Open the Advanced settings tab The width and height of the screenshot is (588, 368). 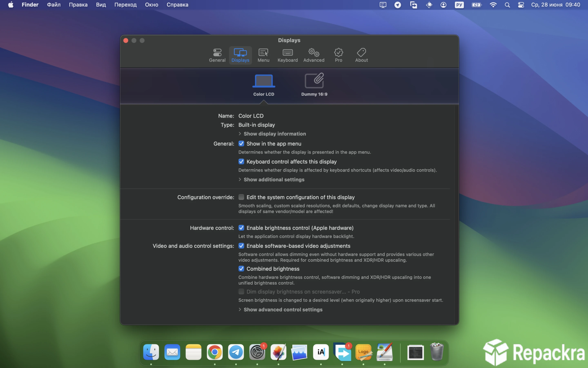(x=314, y=55)
